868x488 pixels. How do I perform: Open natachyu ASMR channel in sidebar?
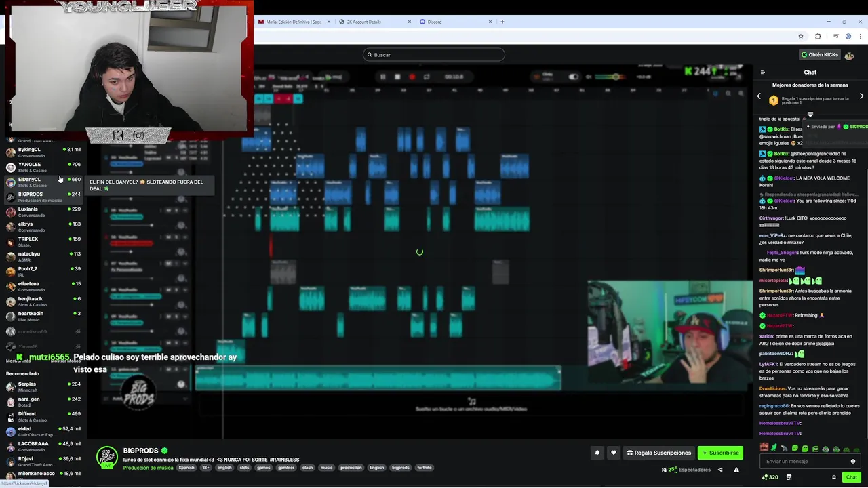coord(43,257)
